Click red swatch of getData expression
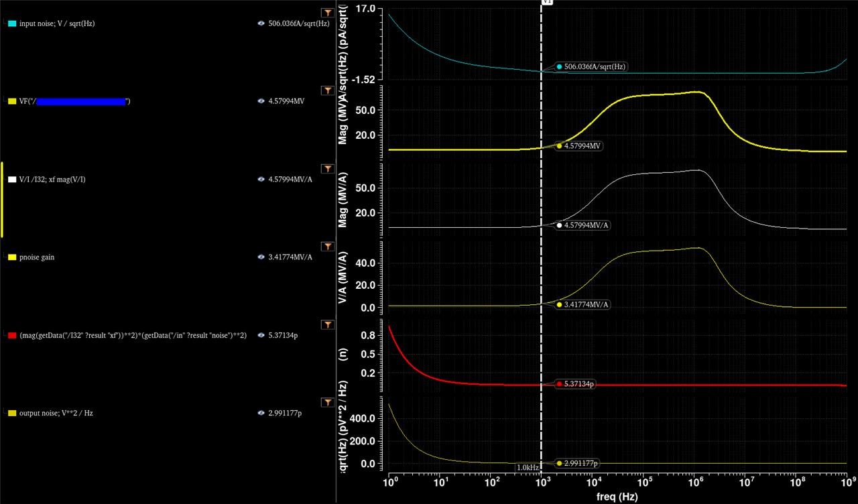The width and height of the screenshot is (858, 504). [x=12, y=335]
